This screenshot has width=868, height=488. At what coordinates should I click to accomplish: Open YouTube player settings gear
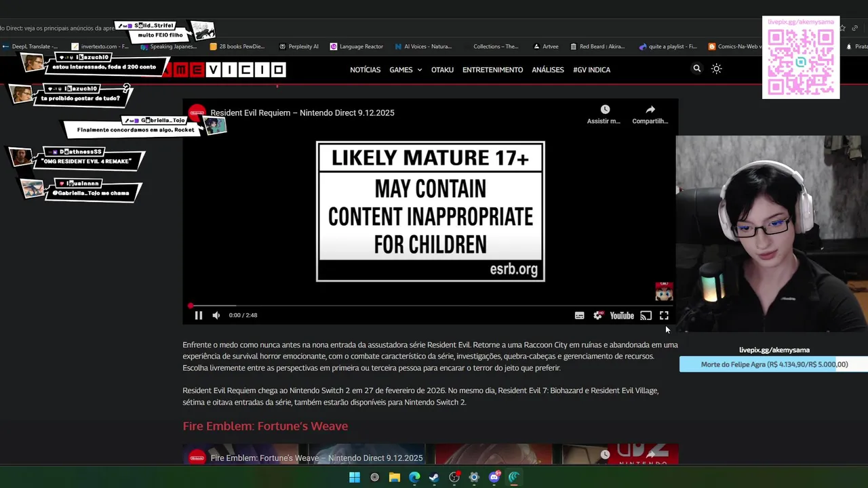coord(597,315)
